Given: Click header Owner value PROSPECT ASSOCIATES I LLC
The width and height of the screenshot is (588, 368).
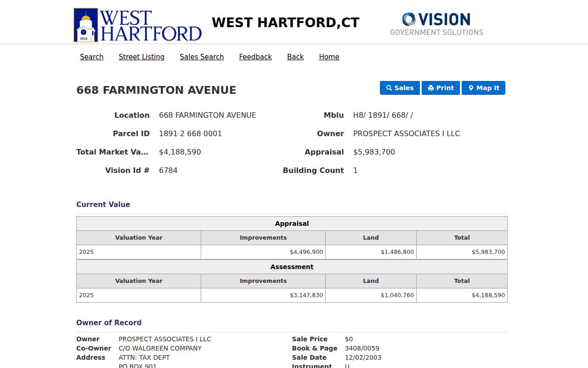Looking at the screenshot, I should coord(407,133).
